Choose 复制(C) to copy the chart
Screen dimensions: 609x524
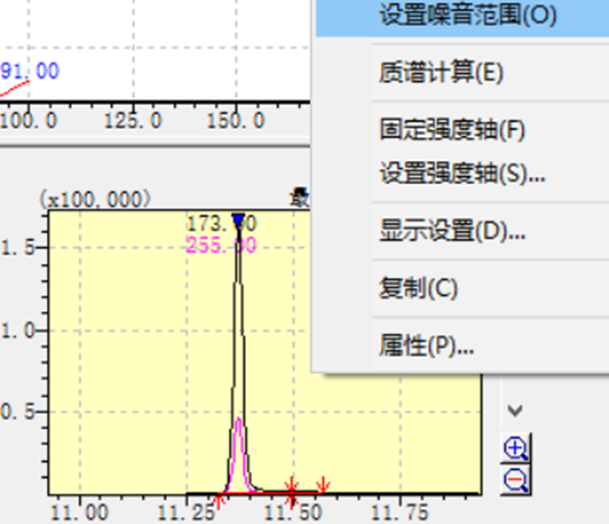[418, 289]
